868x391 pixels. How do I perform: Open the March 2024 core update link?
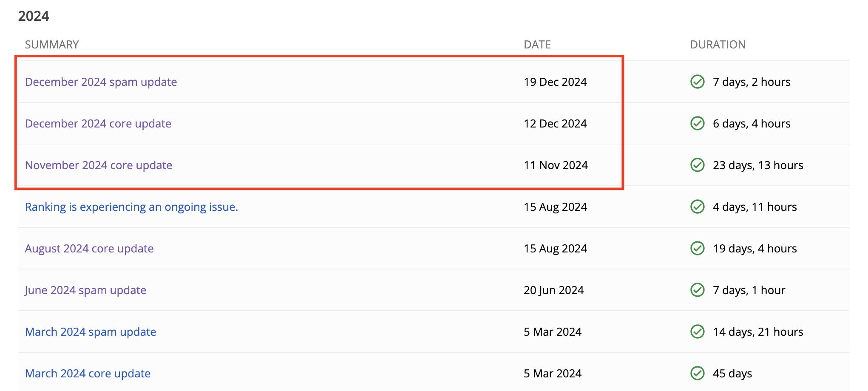88,374
